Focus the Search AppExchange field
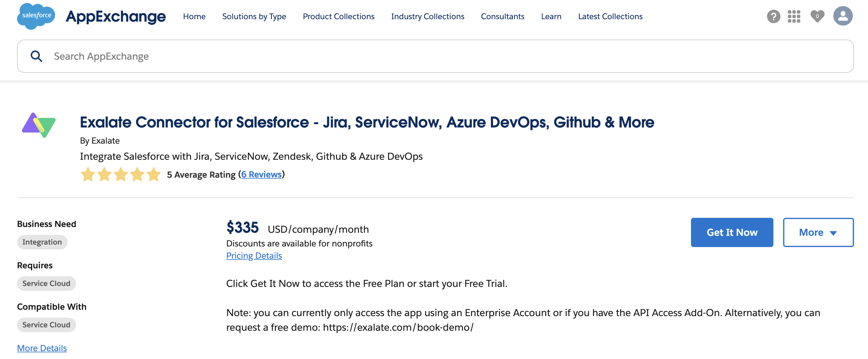The width and height of the screenshot is (868, 359). coord(438,56)
